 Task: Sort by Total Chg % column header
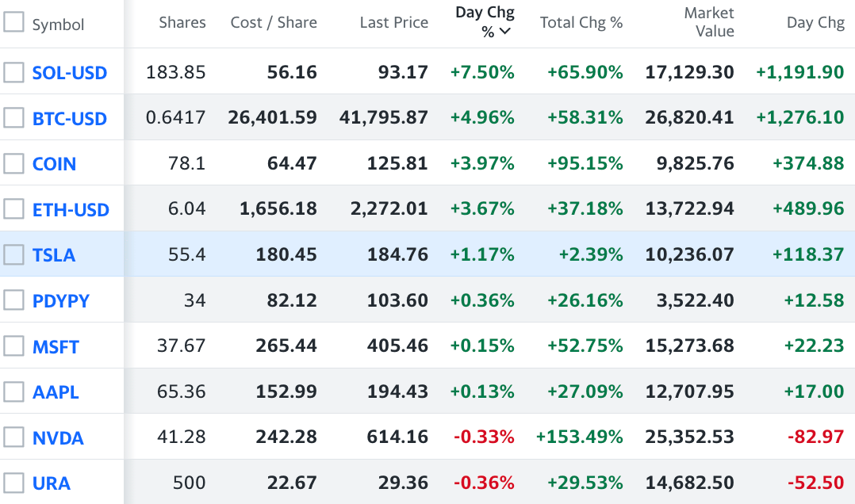(581, 22)
